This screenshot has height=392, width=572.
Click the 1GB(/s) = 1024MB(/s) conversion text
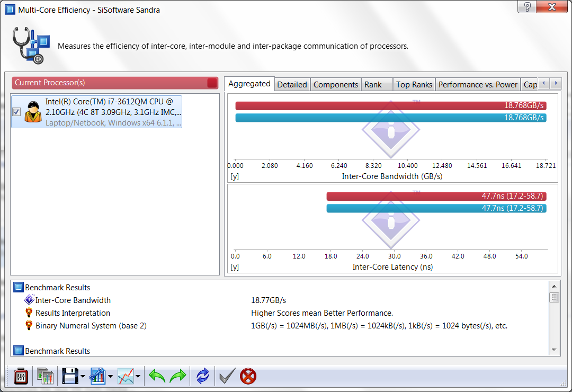[379, 326]
